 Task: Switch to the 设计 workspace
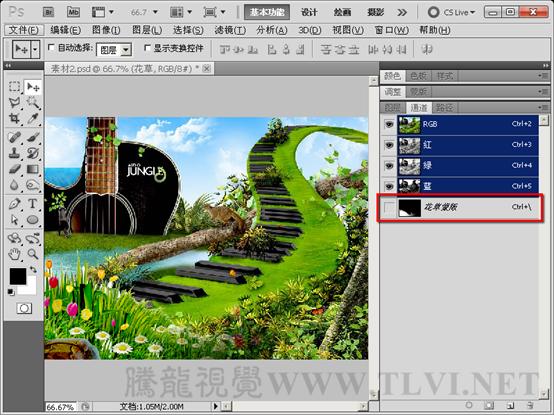[309, 12]
